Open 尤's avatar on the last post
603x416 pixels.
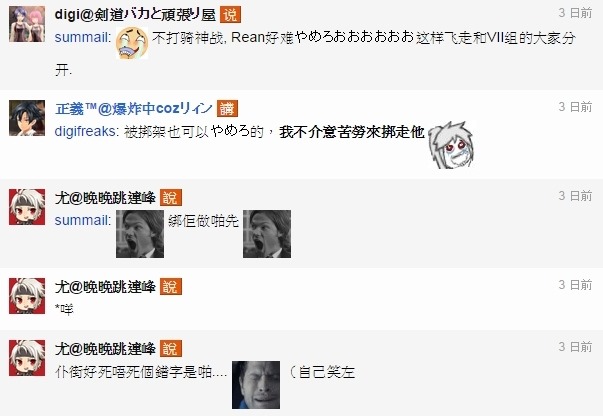(x=27, y=358)
